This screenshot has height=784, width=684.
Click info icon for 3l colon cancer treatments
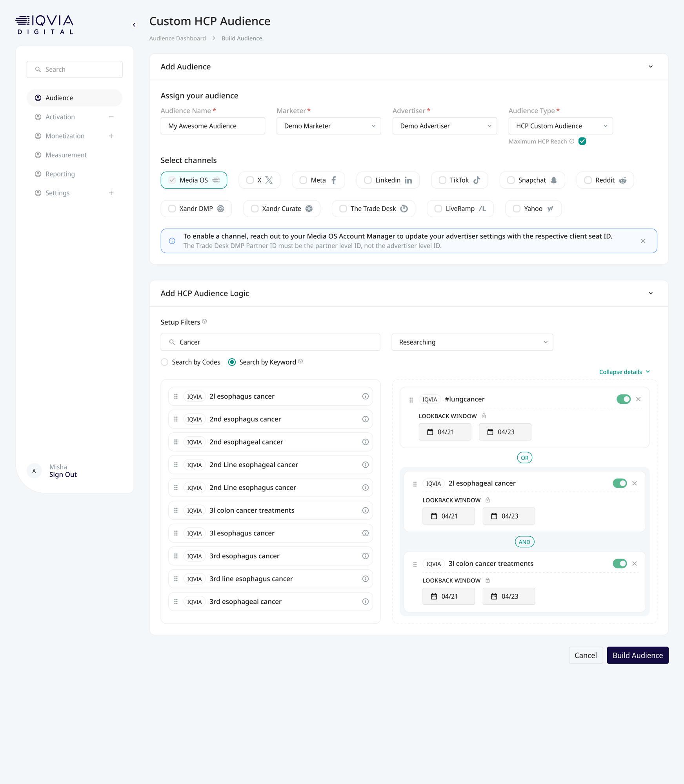pos(365,510)
